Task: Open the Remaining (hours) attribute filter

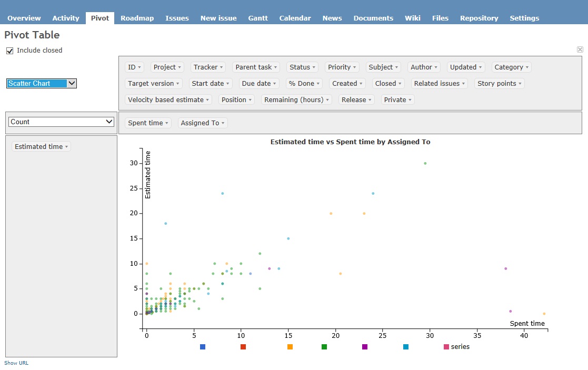Action: tap(296, 99)
